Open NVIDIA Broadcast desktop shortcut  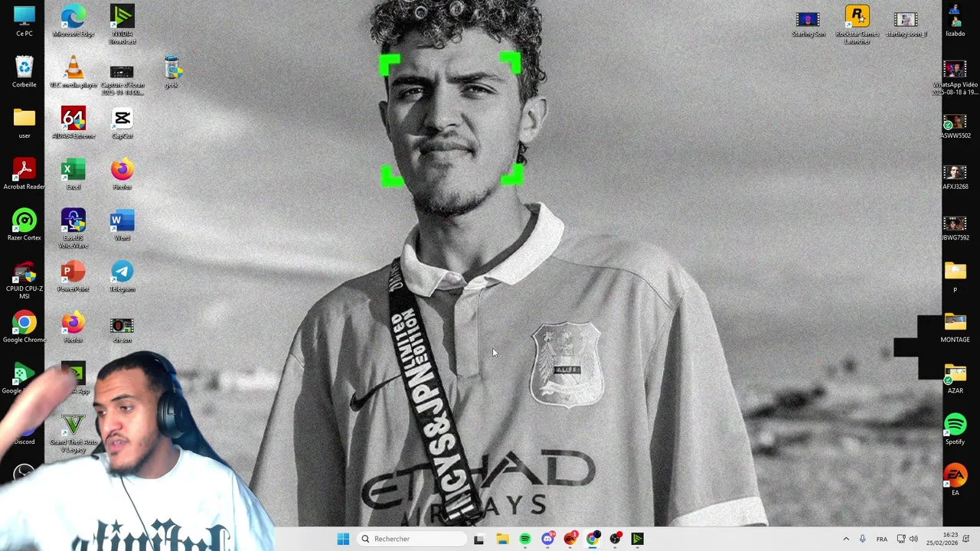(122, 24)
